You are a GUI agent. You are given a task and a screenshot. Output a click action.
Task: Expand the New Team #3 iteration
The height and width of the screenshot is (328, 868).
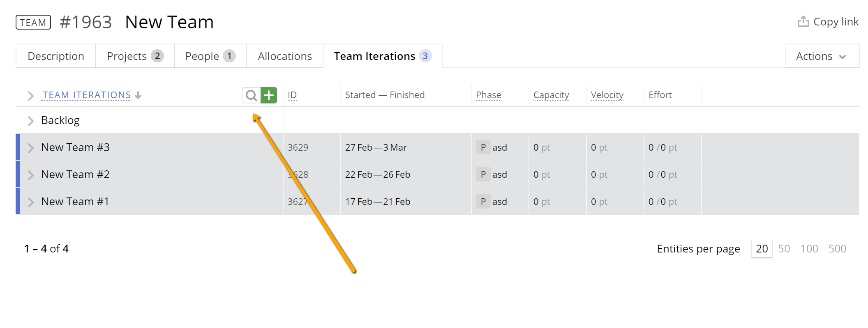30,148
